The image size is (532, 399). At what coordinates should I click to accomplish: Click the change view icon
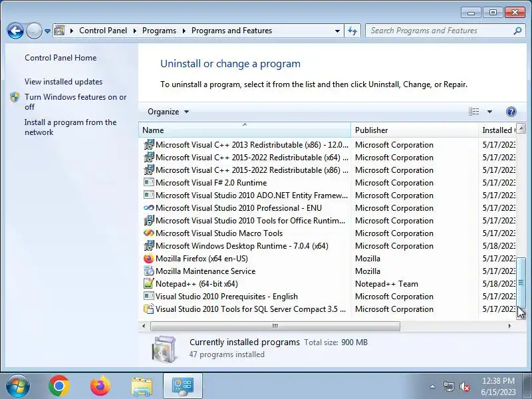[474, 112]
